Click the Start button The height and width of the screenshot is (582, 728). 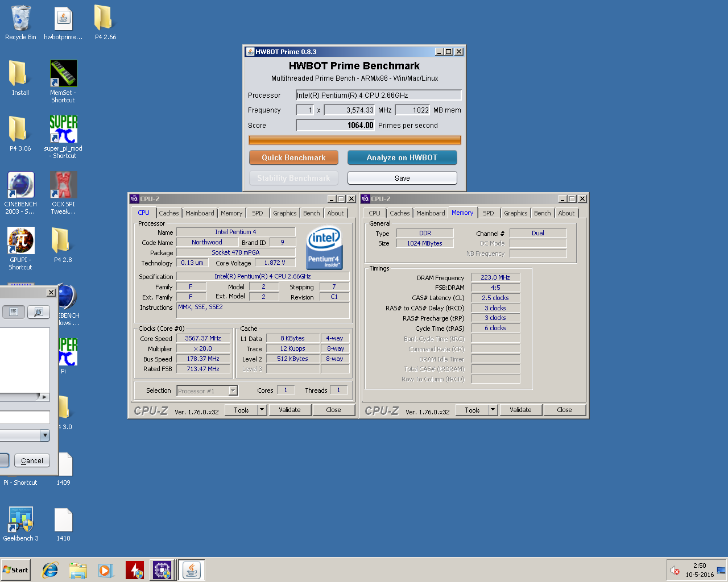point(15,570)
